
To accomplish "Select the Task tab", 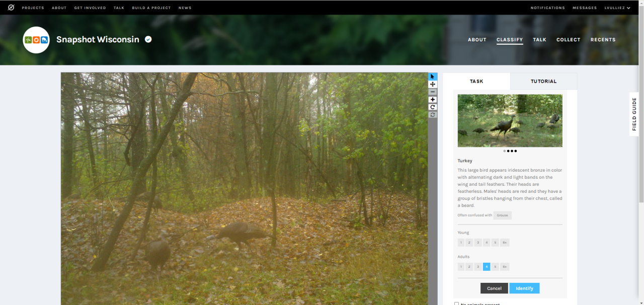I will pyautogui.click(x=476, y=81).
